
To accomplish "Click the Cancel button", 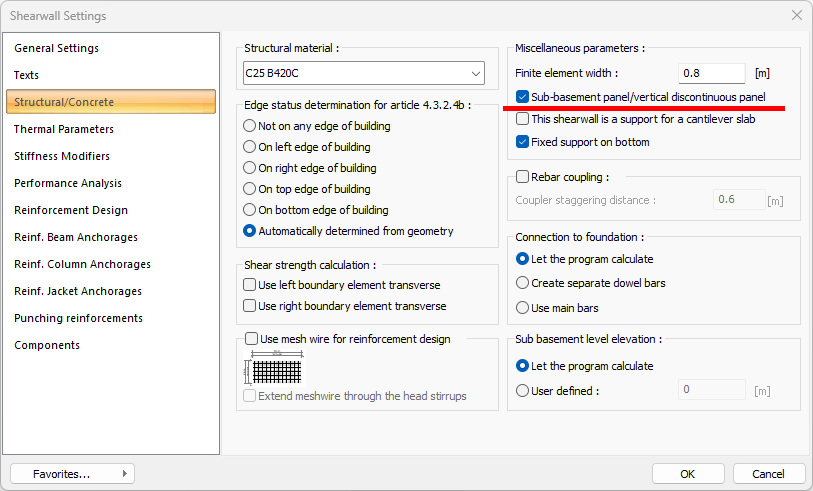I will click(x=768, y=473).
